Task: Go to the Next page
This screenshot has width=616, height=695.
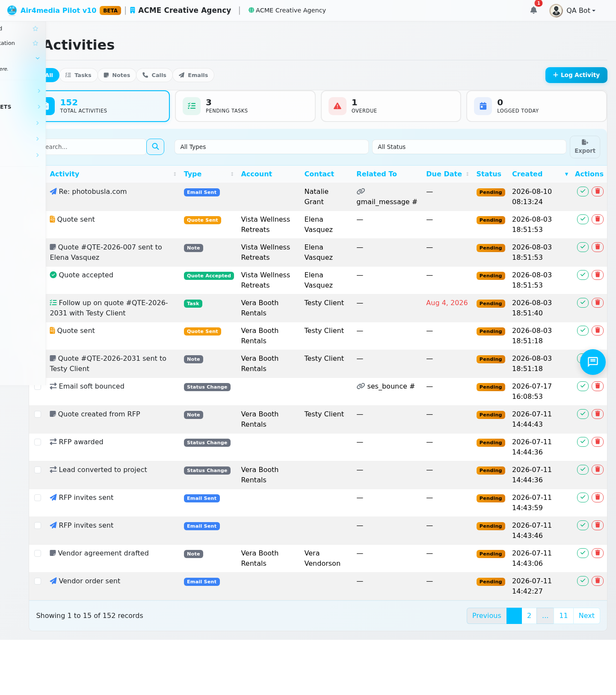Action: pyautogui.click(x=586, y=615)
